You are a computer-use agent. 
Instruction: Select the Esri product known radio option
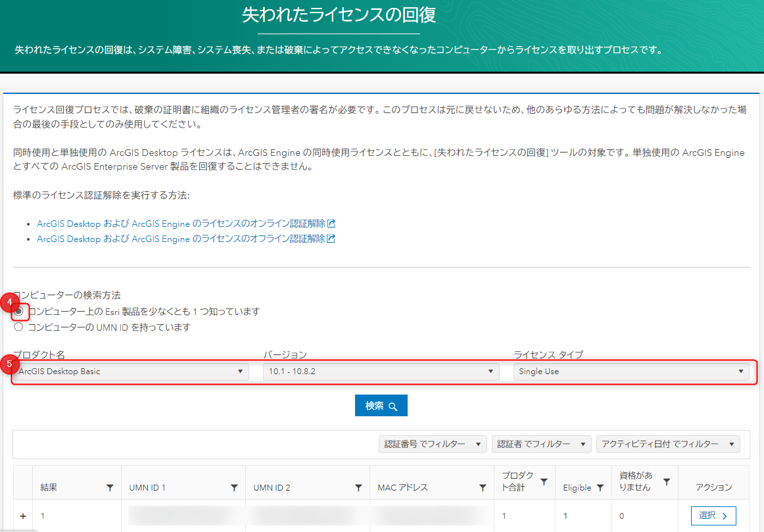pos(18,311)
